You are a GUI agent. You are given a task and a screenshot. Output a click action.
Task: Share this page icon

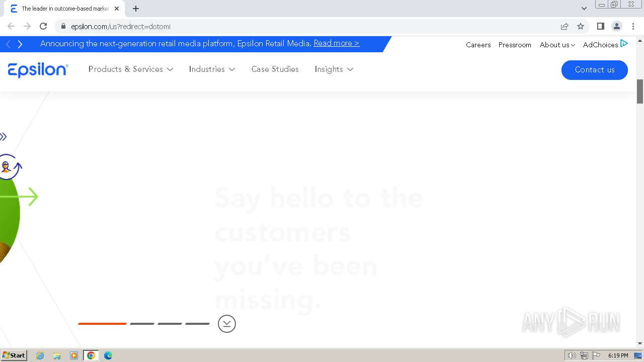tap(565, 26)
